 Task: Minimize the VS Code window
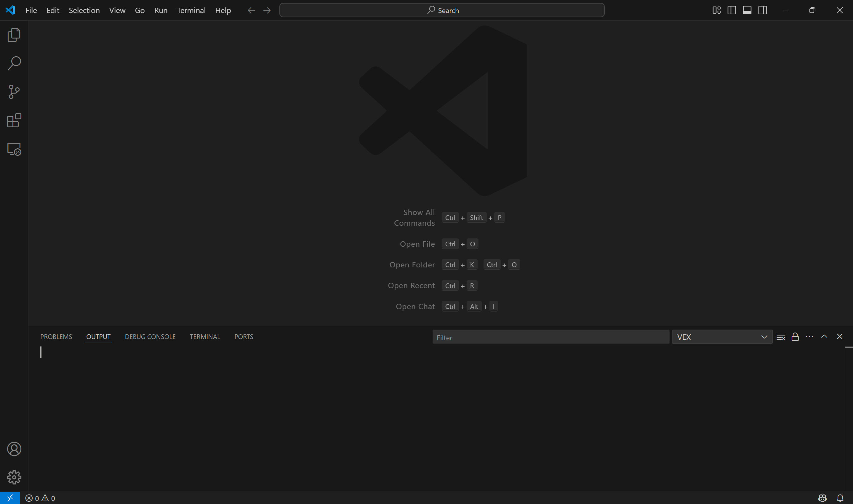(x=785, y=10)
